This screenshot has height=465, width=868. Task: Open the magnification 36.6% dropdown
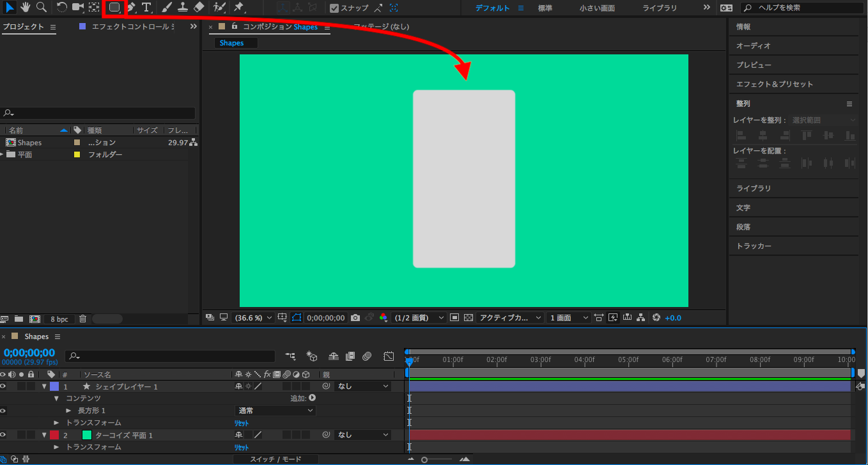(x=254, y=318)
